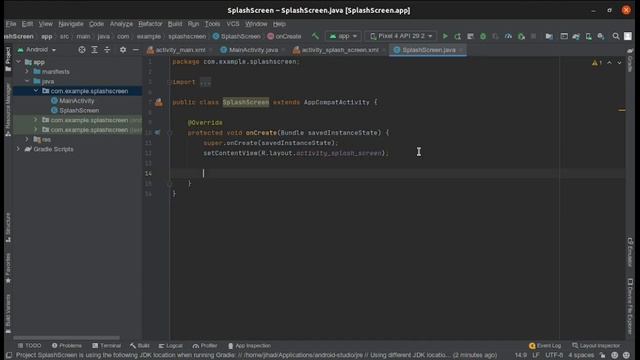
Task: Click the Sync Project with Gradle Files icon
Action: point(576,36)
